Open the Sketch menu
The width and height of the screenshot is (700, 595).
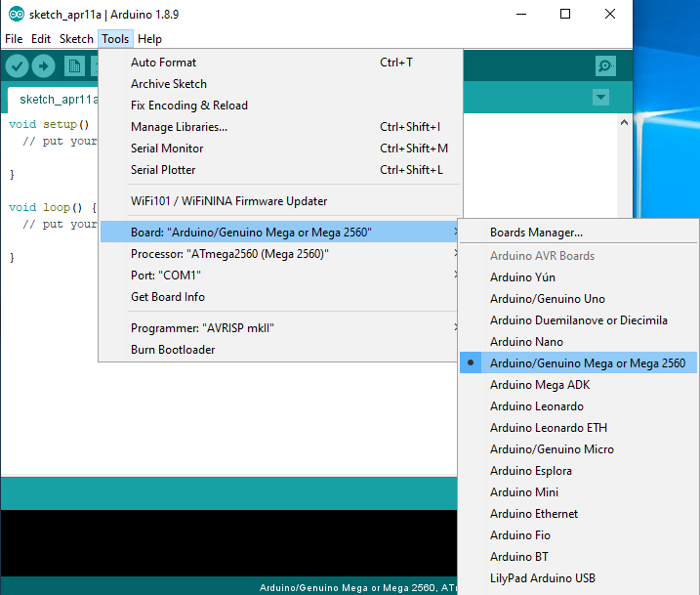click(76, 39)
